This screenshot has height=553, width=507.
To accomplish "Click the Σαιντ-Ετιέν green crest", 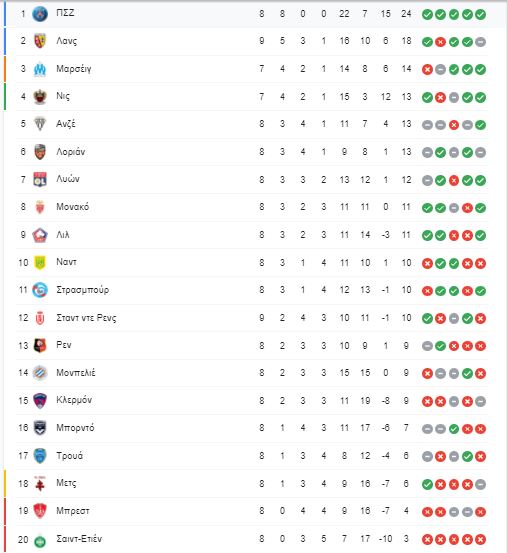I will click(40, 540).
